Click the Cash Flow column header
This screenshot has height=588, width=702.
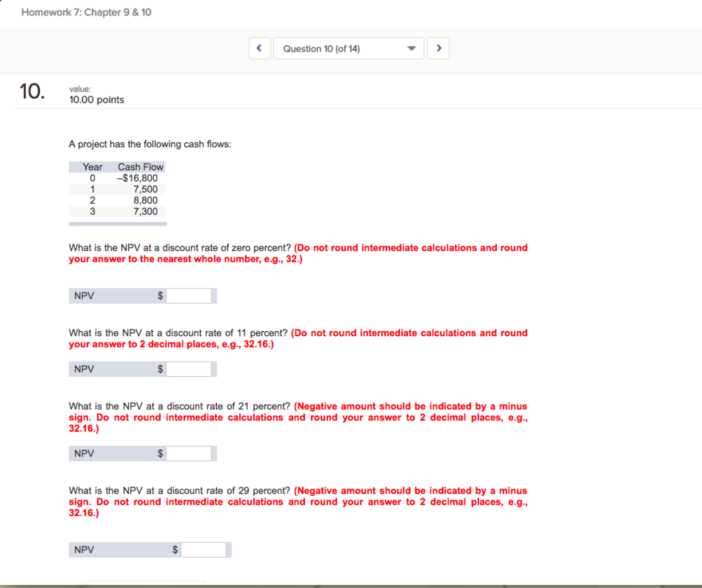(x=140, y=167)
